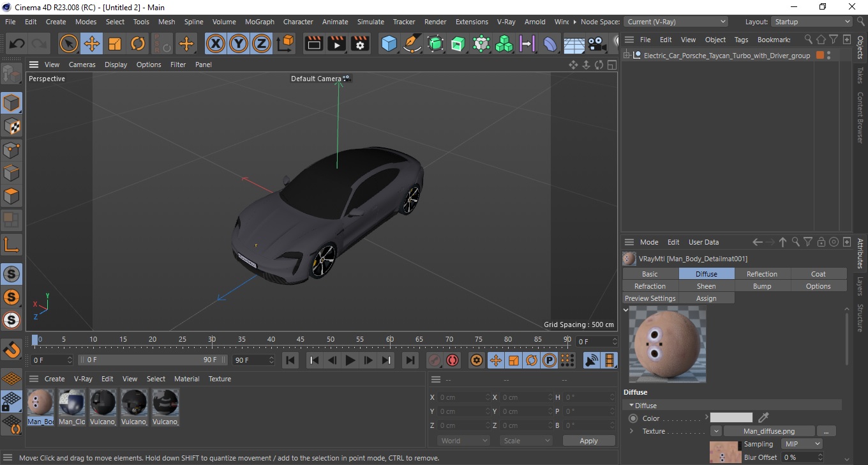Activate the Move tool
868x465 pixels.
tap(92, 43)
